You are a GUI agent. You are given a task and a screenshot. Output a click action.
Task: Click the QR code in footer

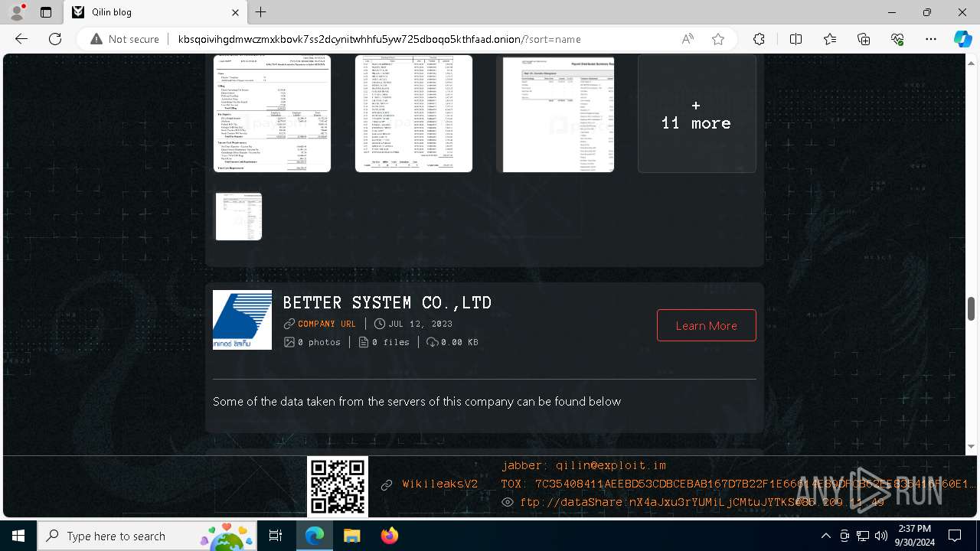[338, 487]
